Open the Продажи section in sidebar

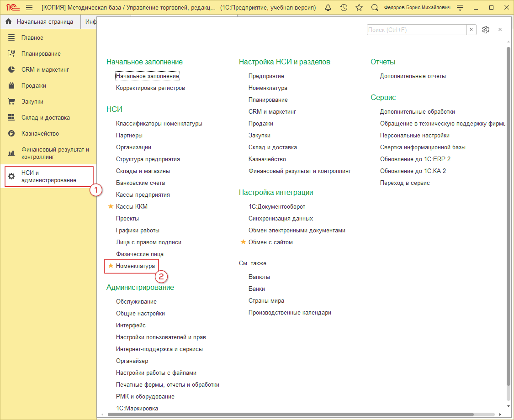(33, 85)
